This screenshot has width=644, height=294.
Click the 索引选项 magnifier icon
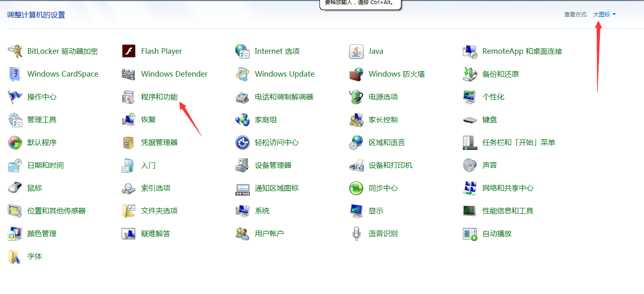pos(129,188)
